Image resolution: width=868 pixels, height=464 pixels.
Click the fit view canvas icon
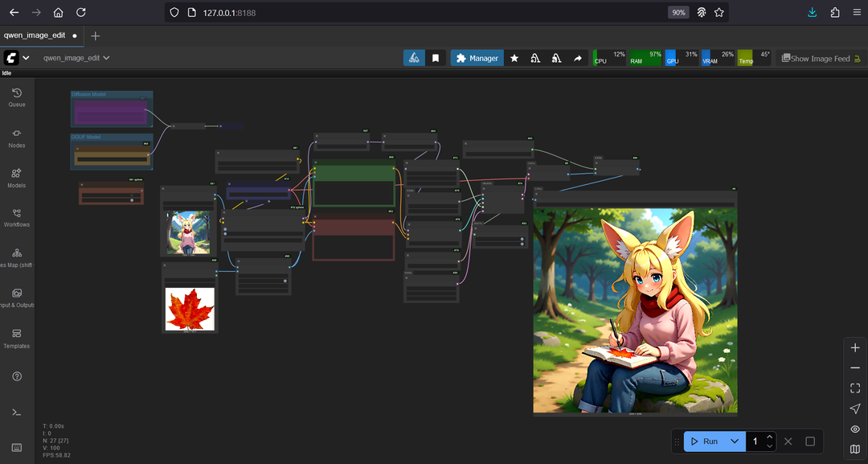click(x=855, y=388)
